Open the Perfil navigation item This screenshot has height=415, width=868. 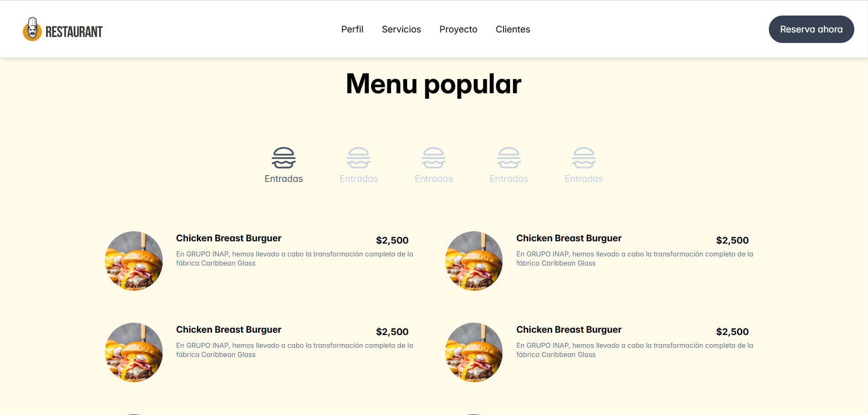(352, 29)
